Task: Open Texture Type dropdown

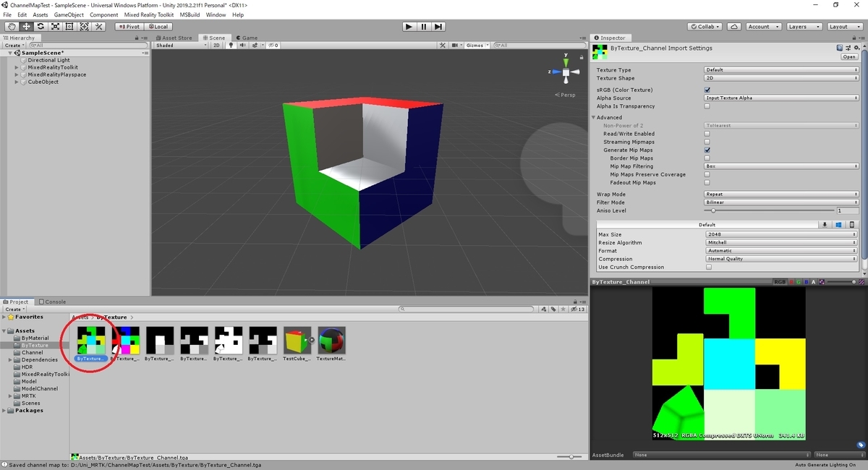Action: point(781,70)
